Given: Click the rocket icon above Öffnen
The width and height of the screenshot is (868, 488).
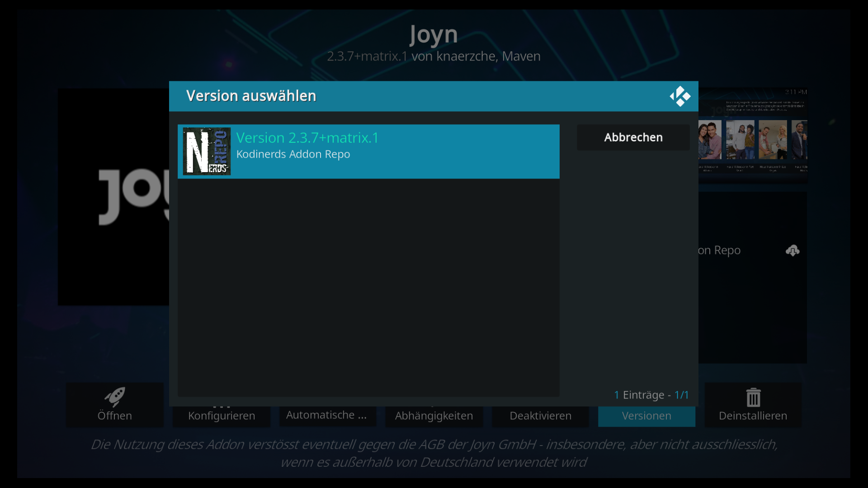Looking at the screenshot, I should [115, 397].
